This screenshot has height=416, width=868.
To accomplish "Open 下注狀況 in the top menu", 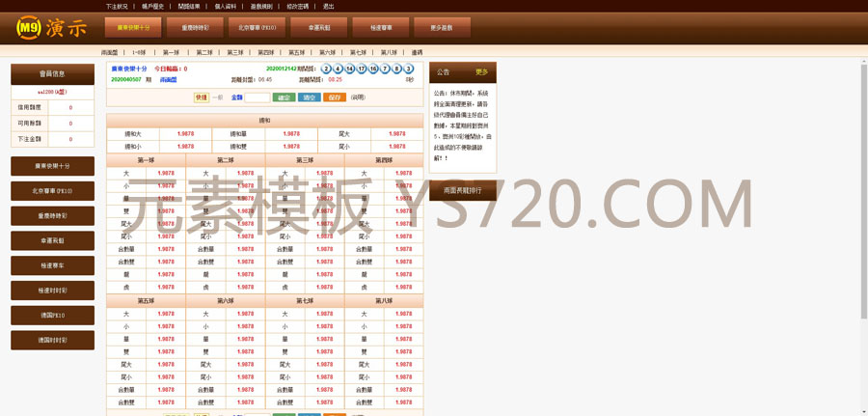I will tap(117, 6).
